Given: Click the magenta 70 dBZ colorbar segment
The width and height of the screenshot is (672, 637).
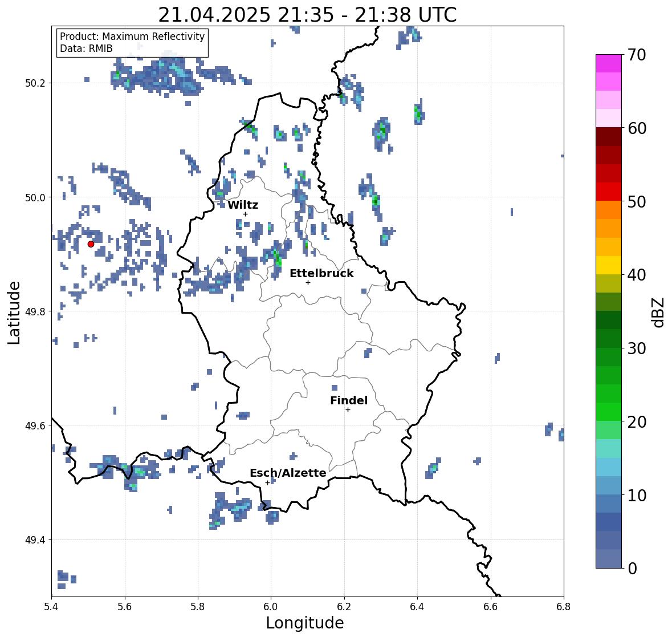Looking at the screenshot, I should (609, 63).
